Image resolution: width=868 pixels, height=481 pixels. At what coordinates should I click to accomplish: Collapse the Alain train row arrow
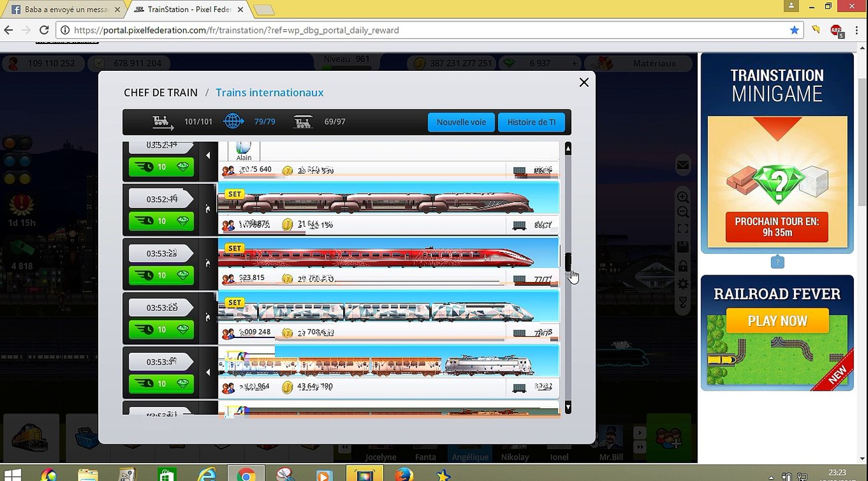208,156
